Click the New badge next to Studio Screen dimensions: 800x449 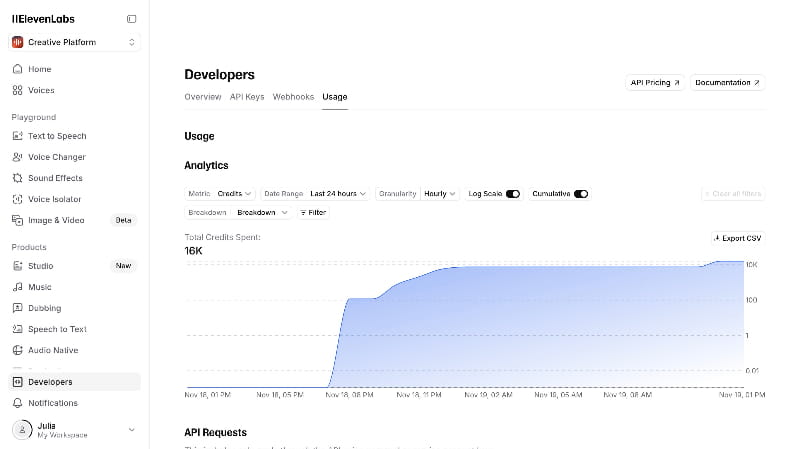tap(123, 266)
